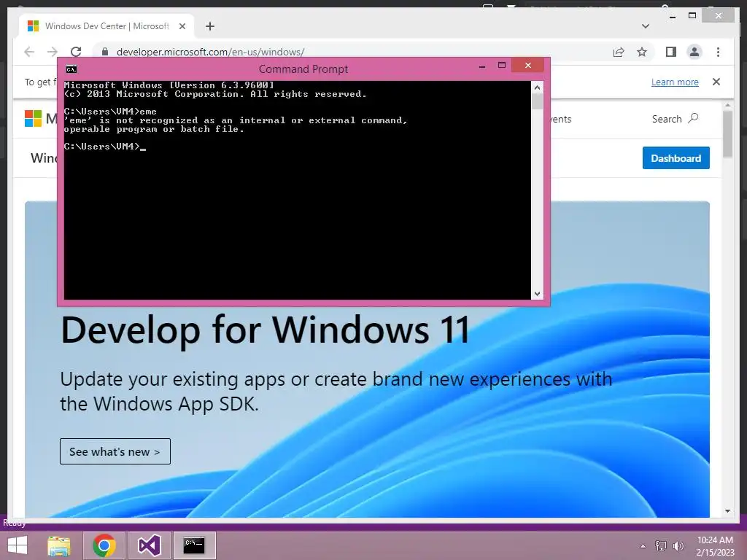Viewport: 747px width, 560px height.
Task: Click the blue Dashboard button
Action: (676, 158)
